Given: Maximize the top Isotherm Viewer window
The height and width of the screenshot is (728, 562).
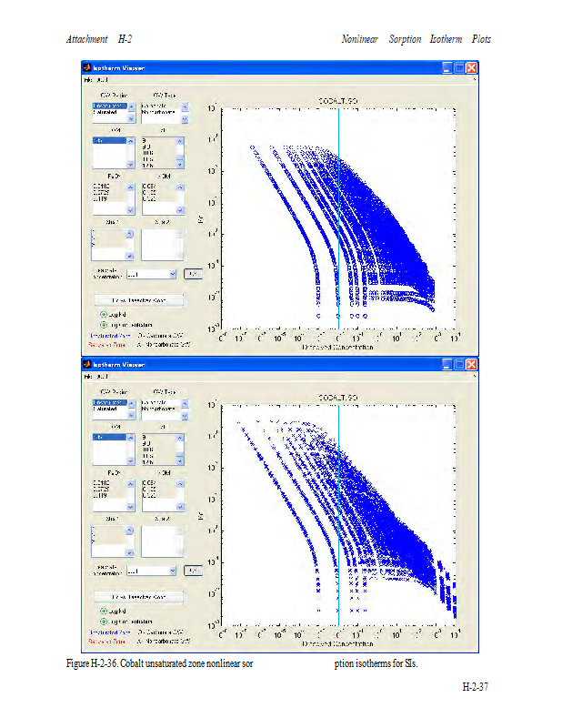Looking at the screenshot, I should click(x=459, y=68).
